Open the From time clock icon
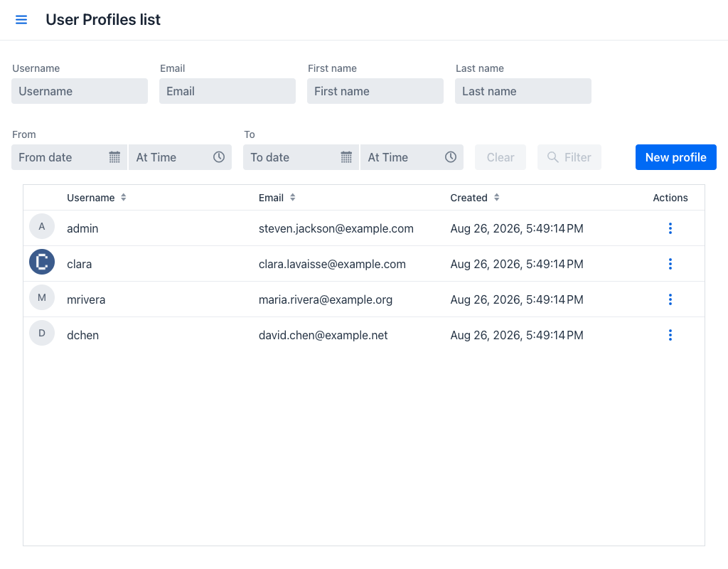 pyautogui.click(x=219, y=157)
